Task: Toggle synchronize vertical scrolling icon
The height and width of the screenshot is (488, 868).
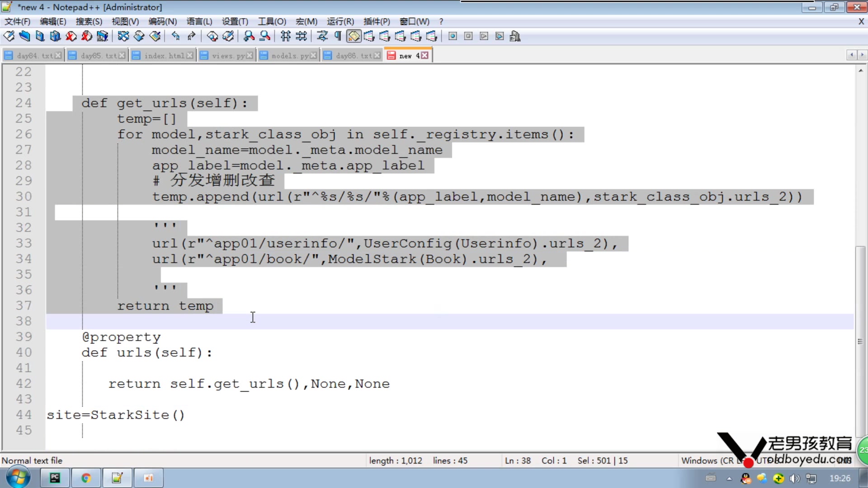Action: click(x=285, y=36)
